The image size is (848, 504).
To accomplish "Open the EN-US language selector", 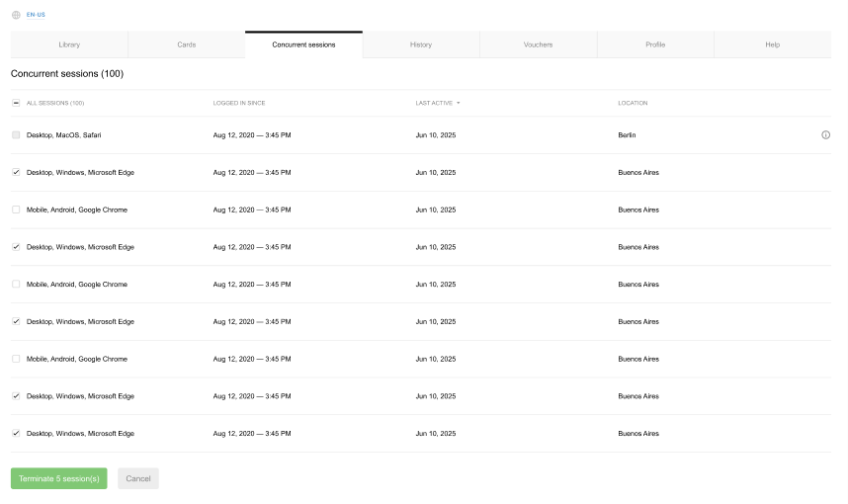I will click(x=36, y=15).
